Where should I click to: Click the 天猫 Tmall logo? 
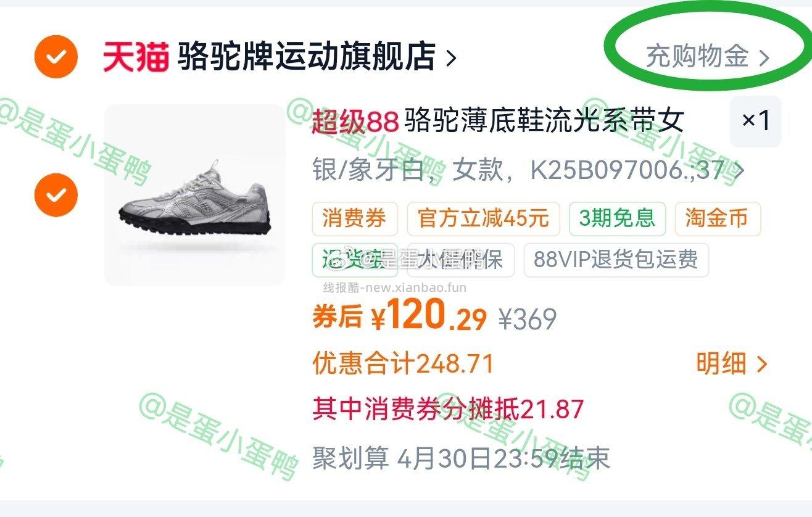pos(136,57)
